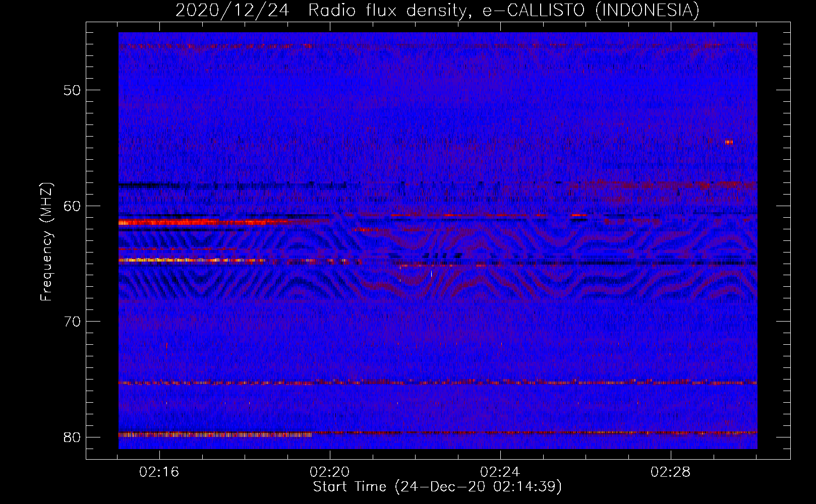Click the orange interference line near 75 MHz
This screenshot has width=816, height=504.
coord(438,382)
